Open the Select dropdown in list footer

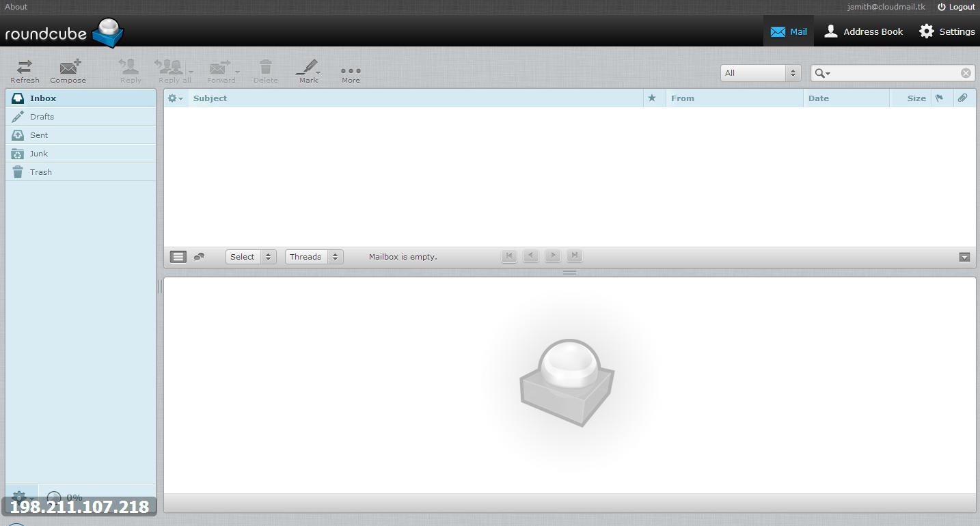[251, 257]
